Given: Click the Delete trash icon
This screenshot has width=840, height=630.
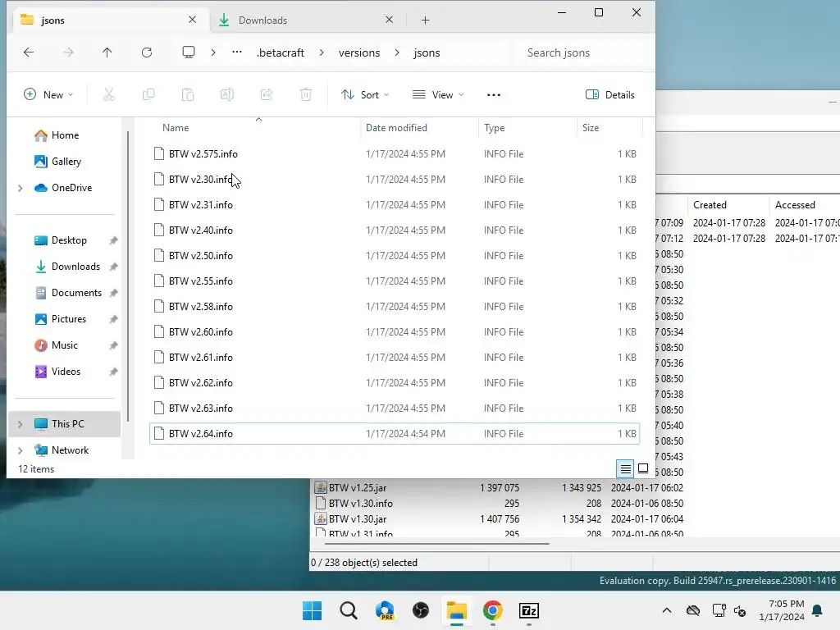Looking at the screenshot, I should [305, 95].
